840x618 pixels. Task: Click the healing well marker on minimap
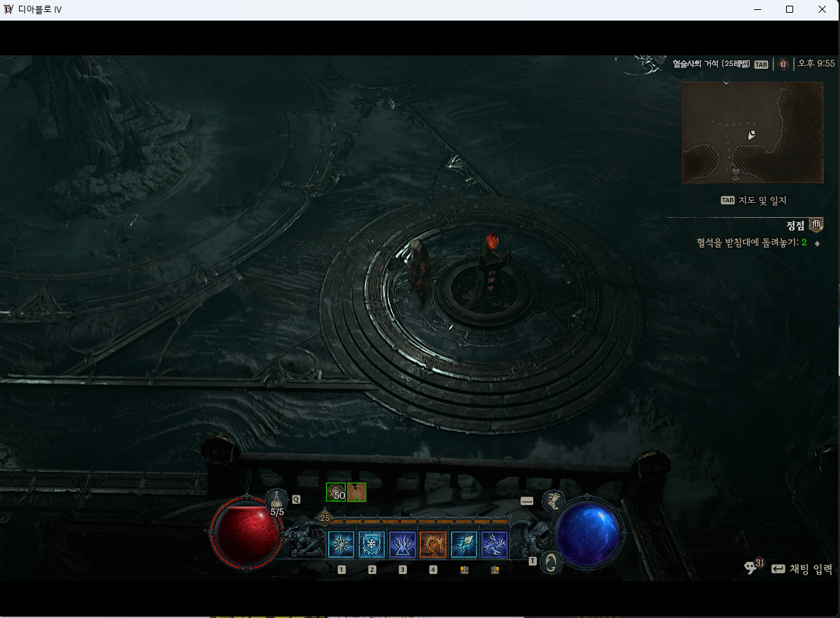[736, 172]
